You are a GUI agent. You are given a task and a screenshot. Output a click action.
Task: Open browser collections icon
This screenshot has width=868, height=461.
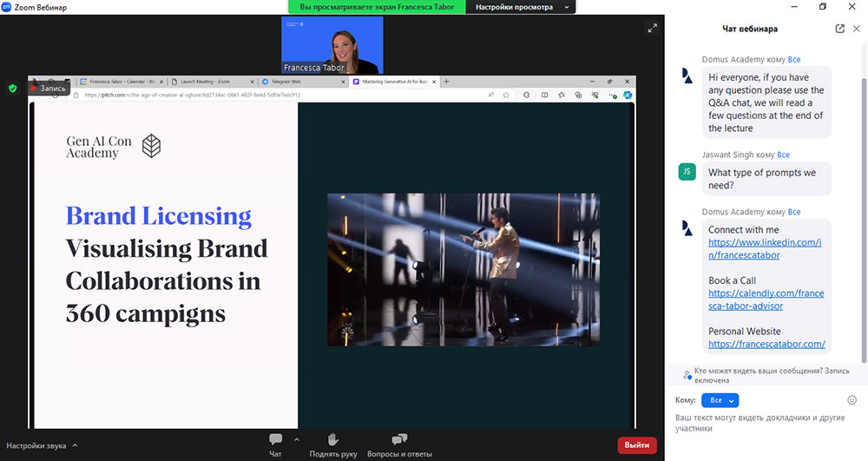point(578,95)
